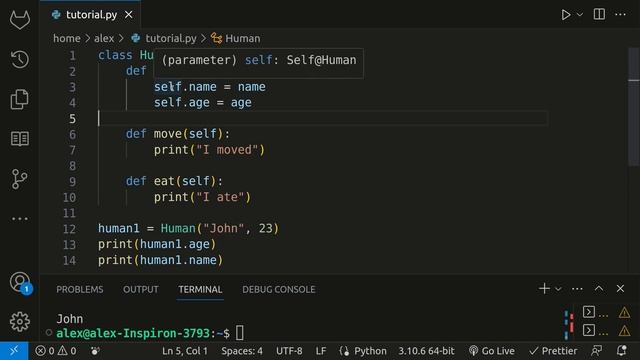Close the terminal panel

620,289
